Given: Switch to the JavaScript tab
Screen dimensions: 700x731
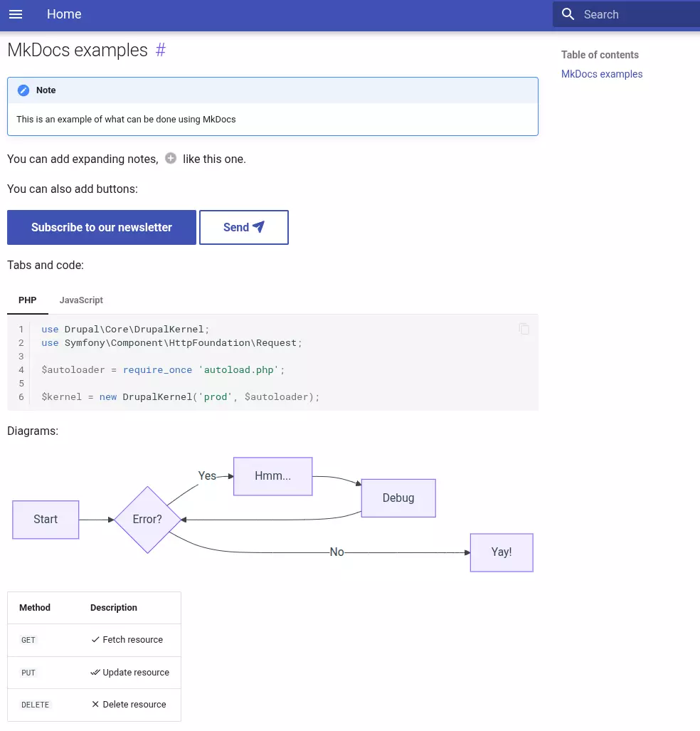Looking at the screenshot, I should [81, 300].
